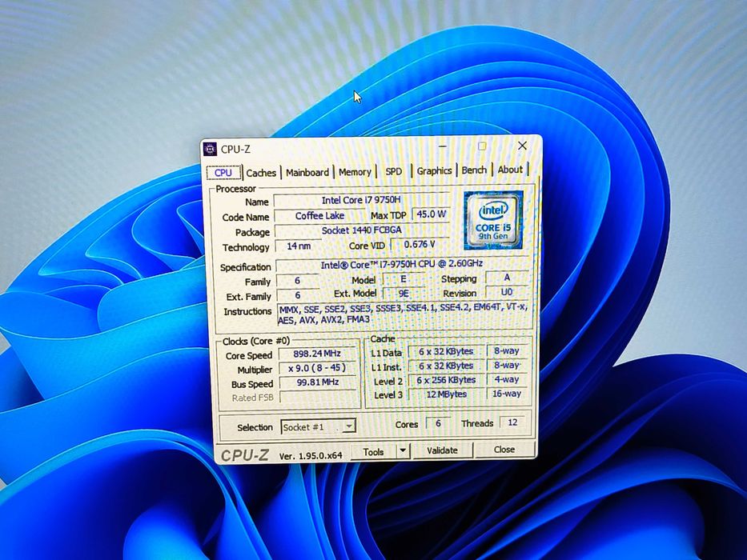
Task: Switch to the Caches tab
Action: click(x=261, y=173)
